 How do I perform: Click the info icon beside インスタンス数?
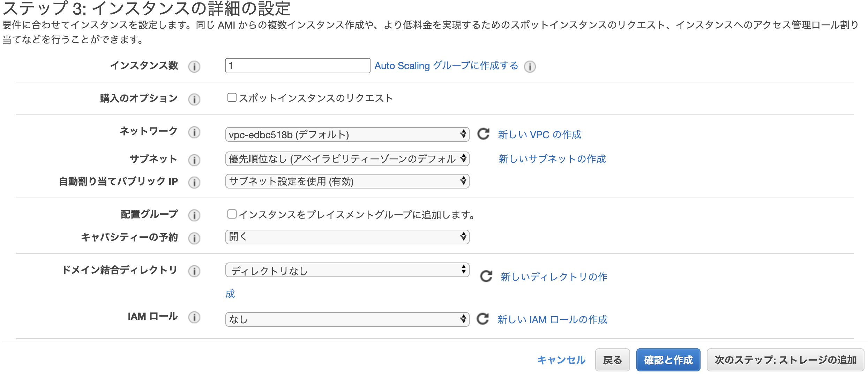[x=195, y=66]
